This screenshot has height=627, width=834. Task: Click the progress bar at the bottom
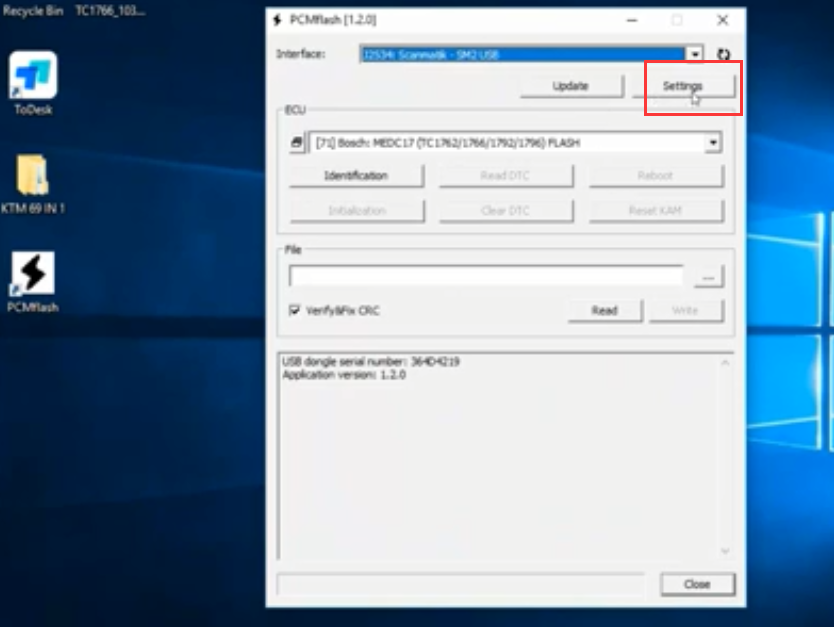click(461, 584)
